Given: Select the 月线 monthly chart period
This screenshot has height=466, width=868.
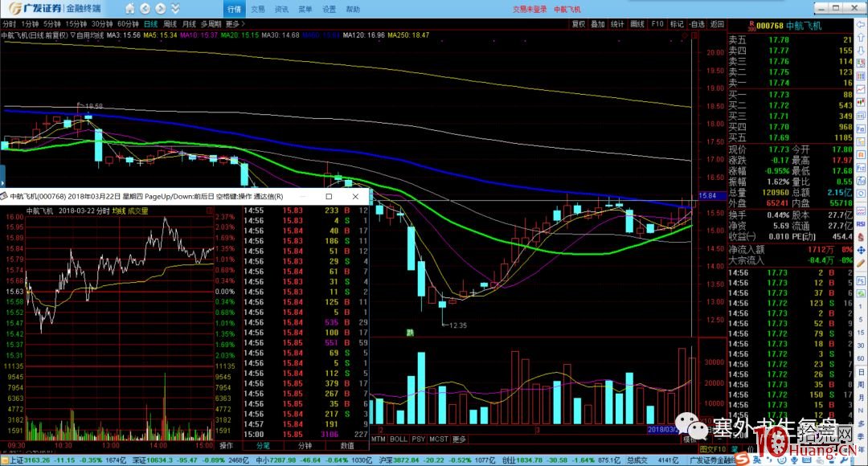Looking at the screenshot, I should click(190, 24).
